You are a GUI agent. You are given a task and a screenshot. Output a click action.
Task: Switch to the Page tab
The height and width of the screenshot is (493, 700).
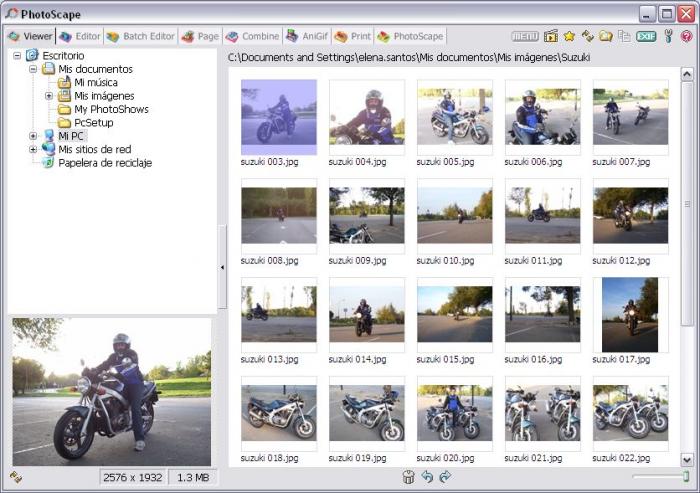(200, 36)
